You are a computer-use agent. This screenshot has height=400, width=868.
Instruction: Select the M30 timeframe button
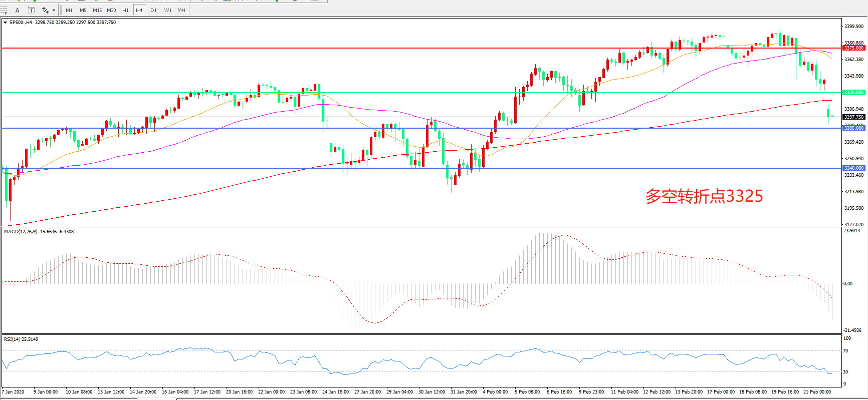coord(111,10)
